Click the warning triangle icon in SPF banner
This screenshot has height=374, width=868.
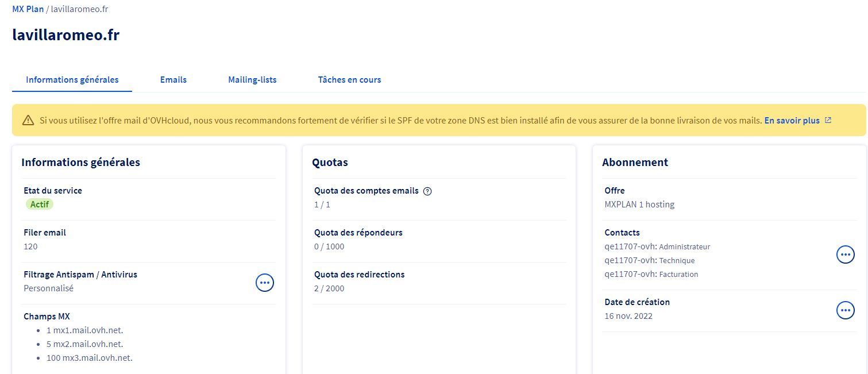(x=28, y=120)
